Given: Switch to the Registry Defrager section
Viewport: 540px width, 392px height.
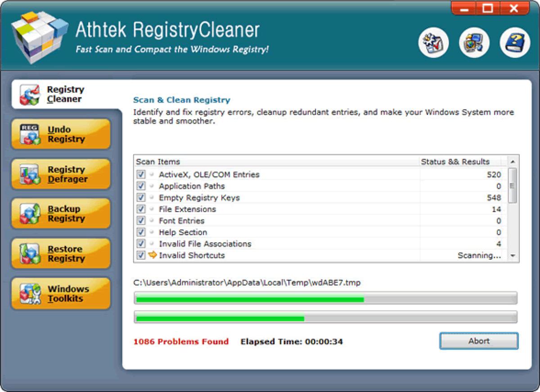Looking at the screenshot, I should tap(61, 174).
